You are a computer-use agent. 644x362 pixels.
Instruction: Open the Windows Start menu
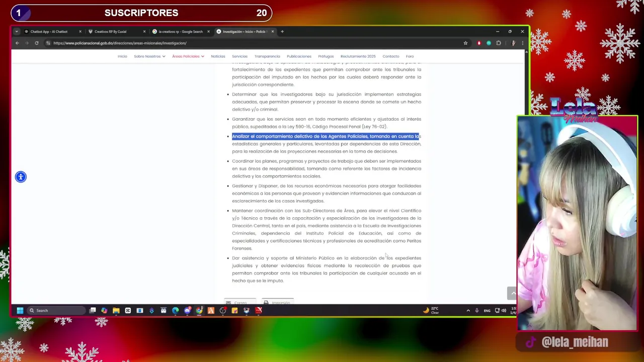point(20,310)
